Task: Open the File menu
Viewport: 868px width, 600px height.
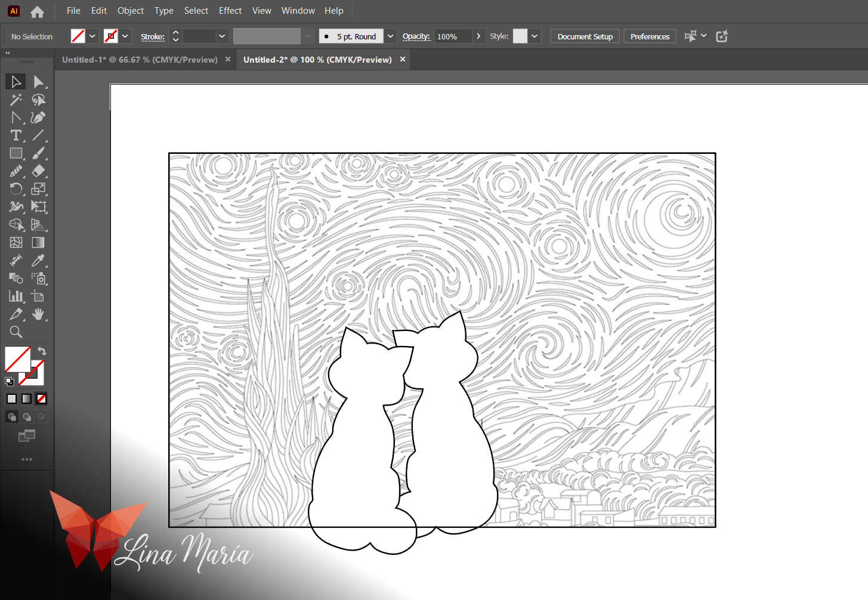Action: pyautogui.click(x=73, y=11)
